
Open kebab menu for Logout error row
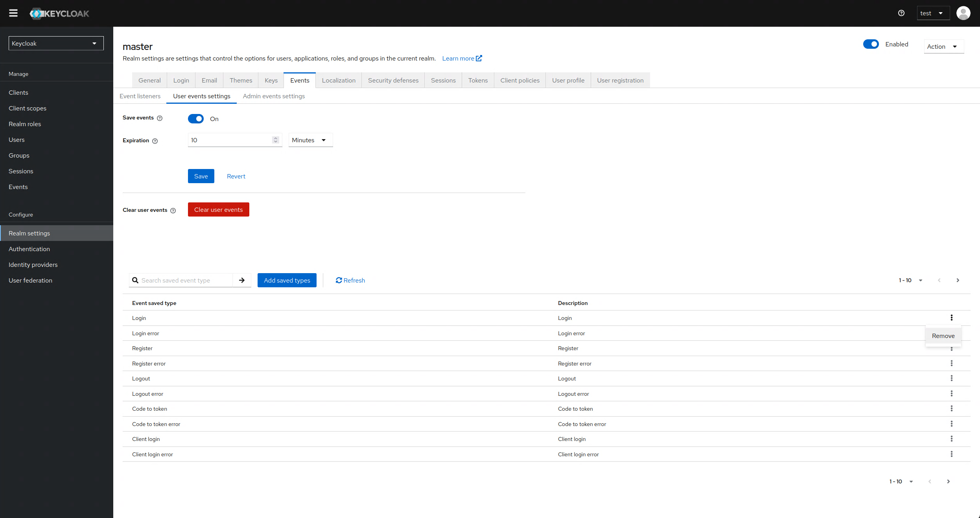(x=952, y=393)
